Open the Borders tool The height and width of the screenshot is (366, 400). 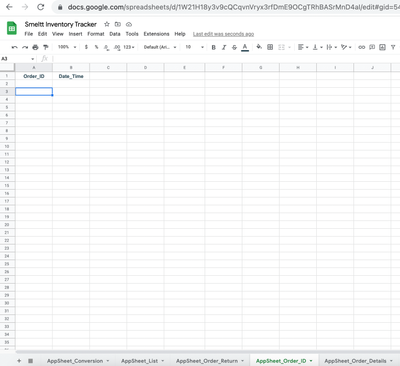[270, 47]
